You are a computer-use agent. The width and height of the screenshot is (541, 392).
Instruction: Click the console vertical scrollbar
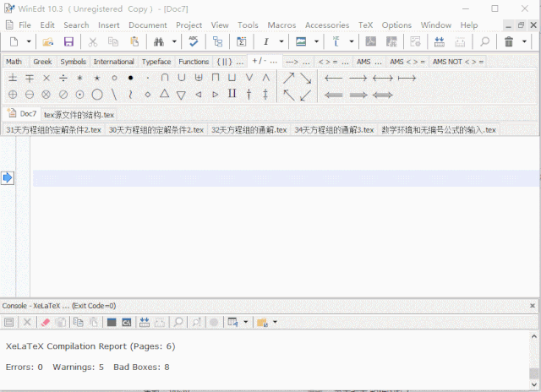[x=535, y=355]
